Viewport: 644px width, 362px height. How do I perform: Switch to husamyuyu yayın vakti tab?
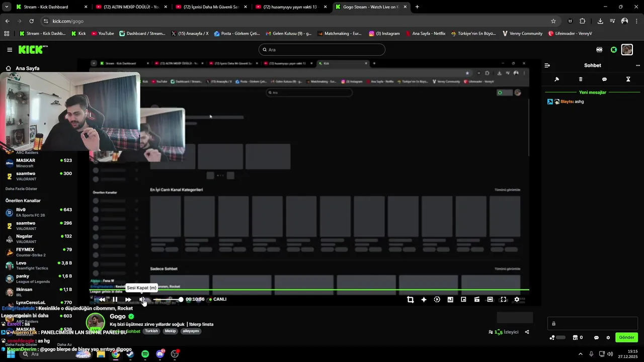click(291, 7)
